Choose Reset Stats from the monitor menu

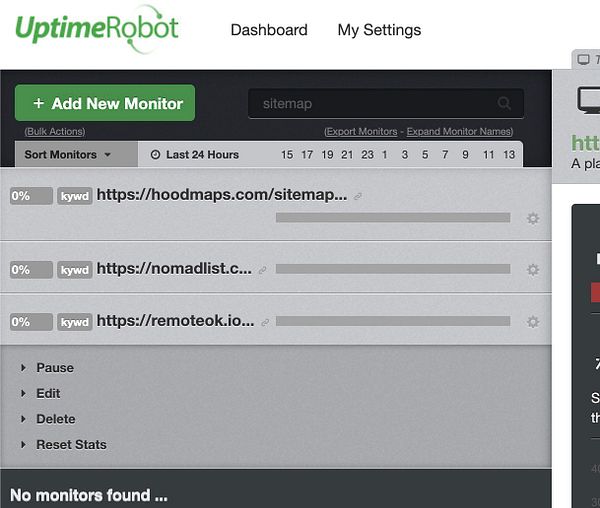[x=71, y=444]
